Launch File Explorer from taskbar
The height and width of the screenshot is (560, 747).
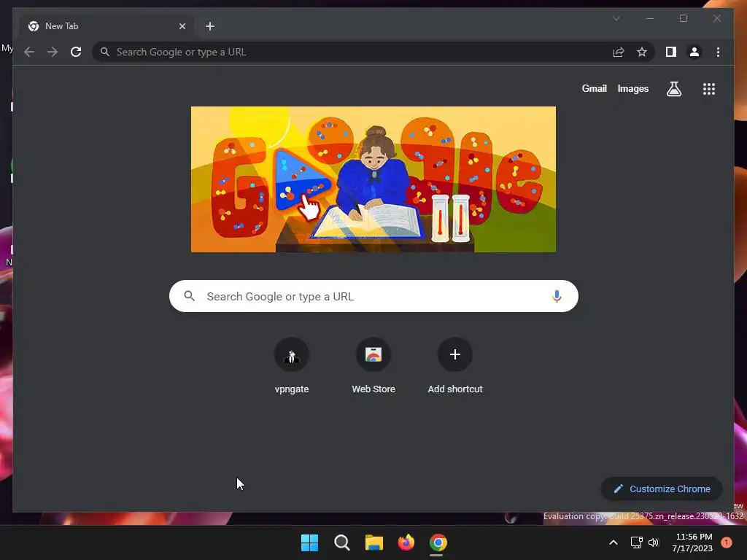pos(374,542)
